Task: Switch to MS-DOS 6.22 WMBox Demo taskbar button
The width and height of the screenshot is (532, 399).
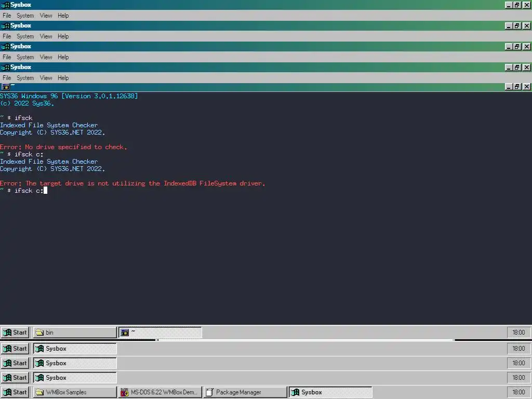Action: pos(160,392)
